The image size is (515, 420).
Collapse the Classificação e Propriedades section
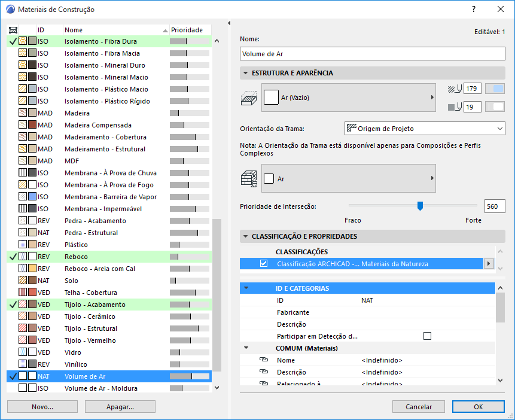(x=245, y=236)
